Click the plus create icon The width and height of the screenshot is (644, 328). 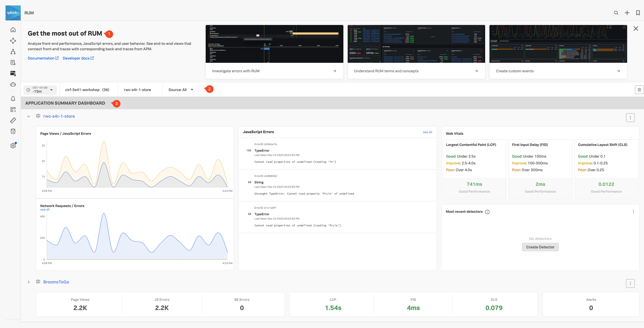627,13
